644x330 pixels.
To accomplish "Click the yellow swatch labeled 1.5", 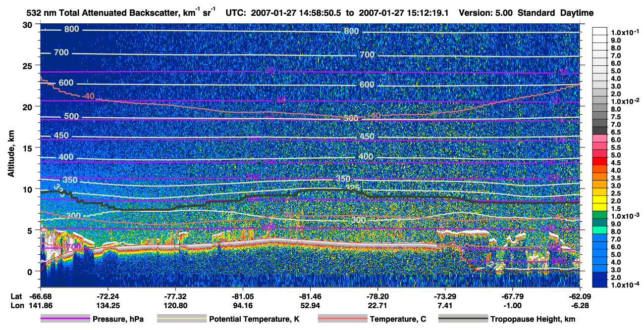I will click(x=599, y=206).
